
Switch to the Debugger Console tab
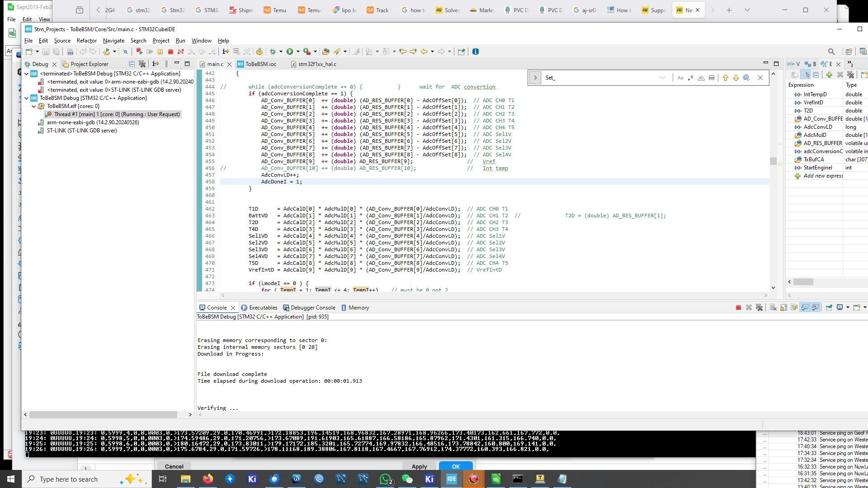pos(310,308)
